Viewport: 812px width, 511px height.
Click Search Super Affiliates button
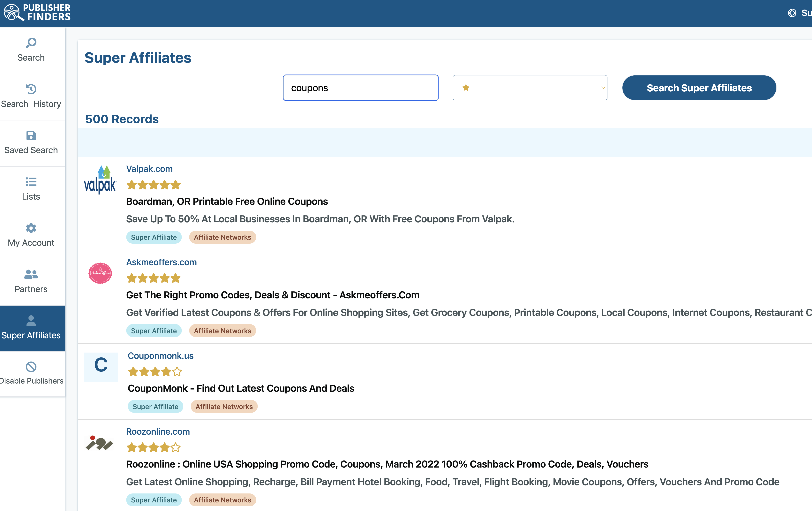coord(699,88)
